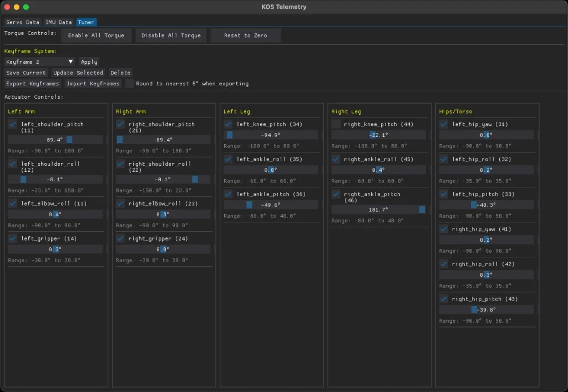
Task: Toggle right_elbow_roll (23) checkbox
Action: pyautogui.click(x=120, y=203)
